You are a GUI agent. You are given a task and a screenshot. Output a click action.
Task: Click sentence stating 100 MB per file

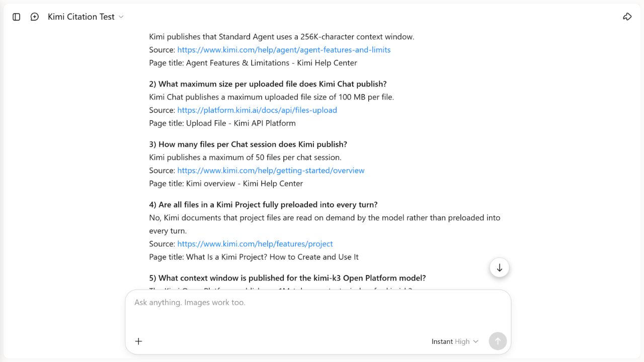click(x=272, y=97)
